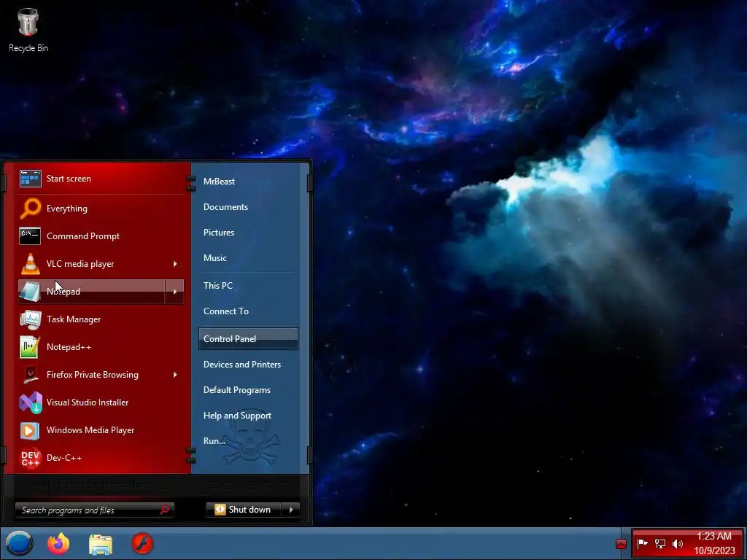Click Search programs and files field

94,510
